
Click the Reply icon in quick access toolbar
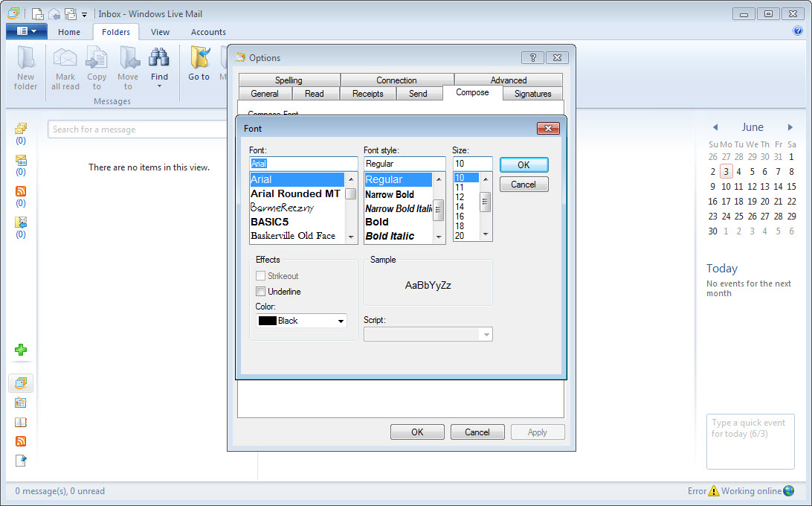54,14
